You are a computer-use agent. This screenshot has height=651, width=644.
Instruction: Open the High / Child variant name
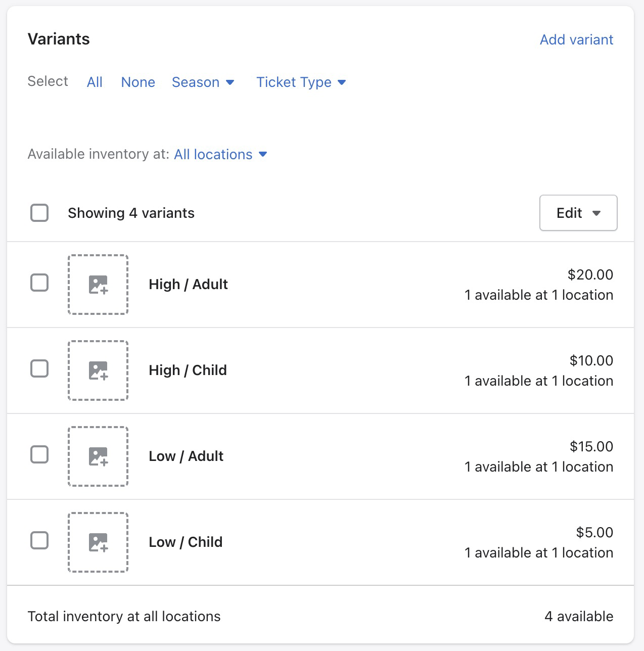188,370
